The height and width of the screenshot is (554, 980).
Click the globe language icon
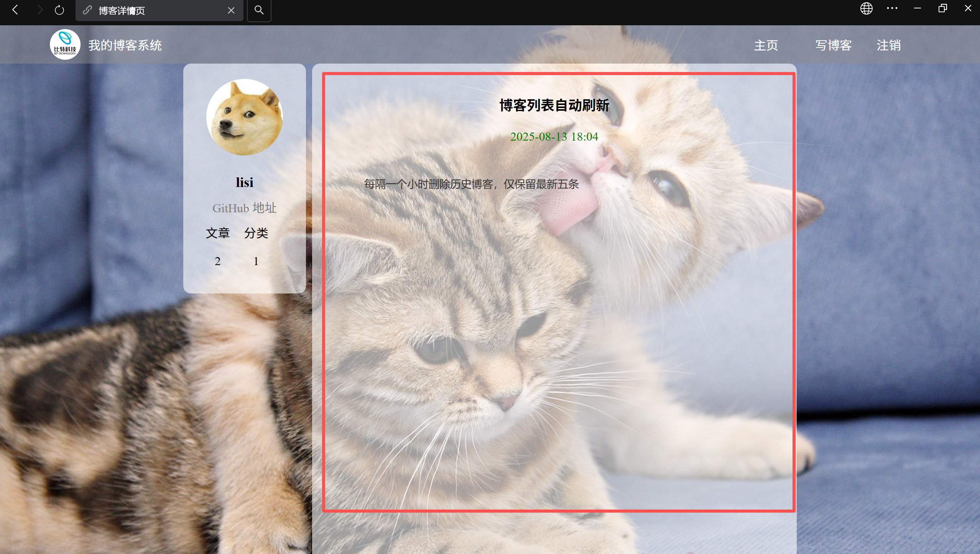click(866, 8)
